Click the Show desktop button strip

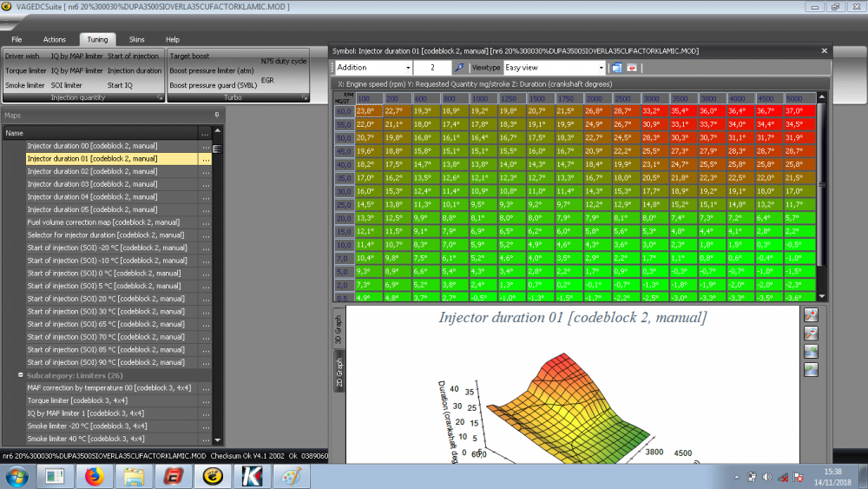tap(864, 476)
